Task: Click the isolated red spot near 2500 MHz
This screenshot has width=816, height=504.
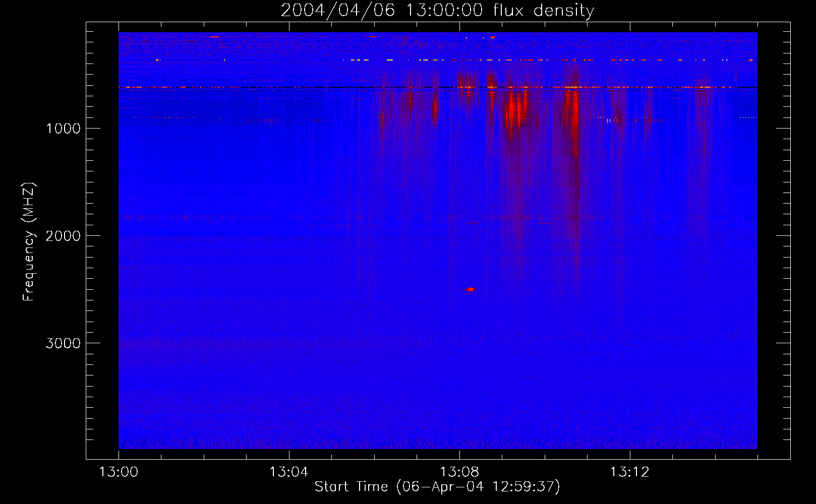Action: click(x=471, y=289)
